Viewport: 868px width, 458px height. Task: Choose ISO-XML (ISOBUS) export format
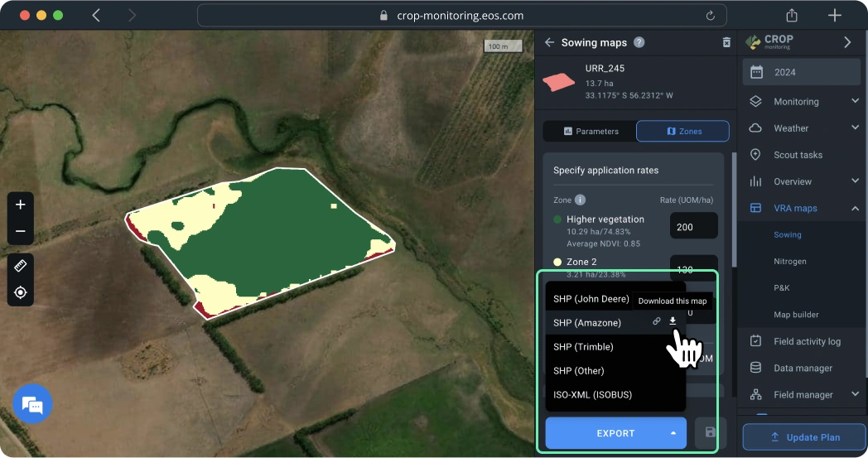[592, 395]
